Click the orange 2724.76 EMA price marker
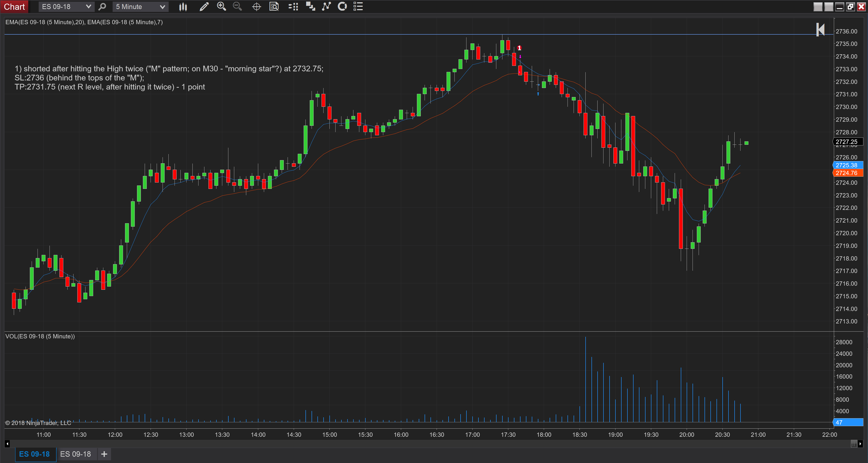This screenshot has width=868, height=463. (848, 173)
